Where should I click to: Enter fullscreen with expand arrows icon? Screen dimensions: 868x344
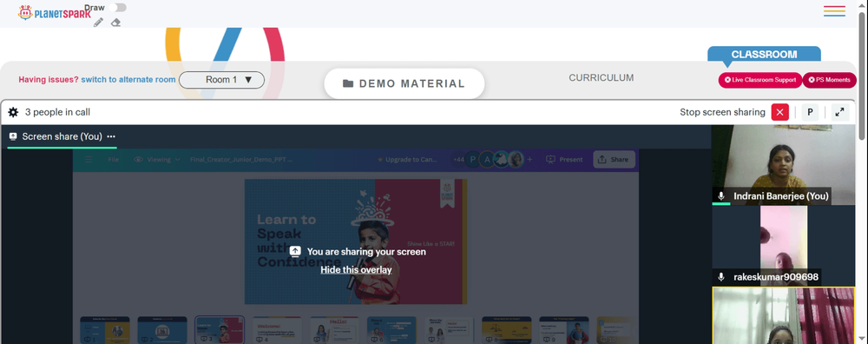point(840,112)
